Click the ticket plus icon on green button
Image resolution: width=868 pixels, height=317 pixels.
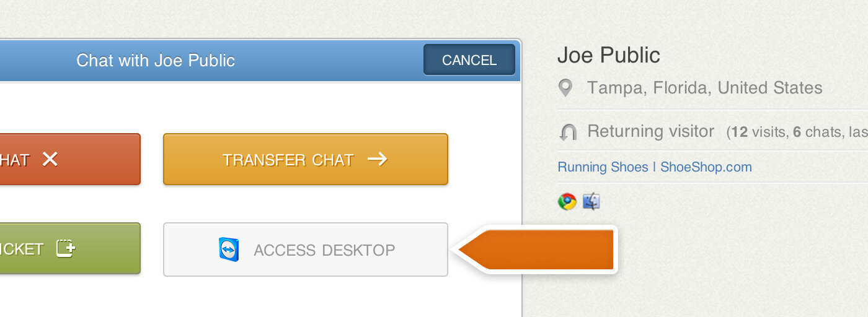(66, 248)
